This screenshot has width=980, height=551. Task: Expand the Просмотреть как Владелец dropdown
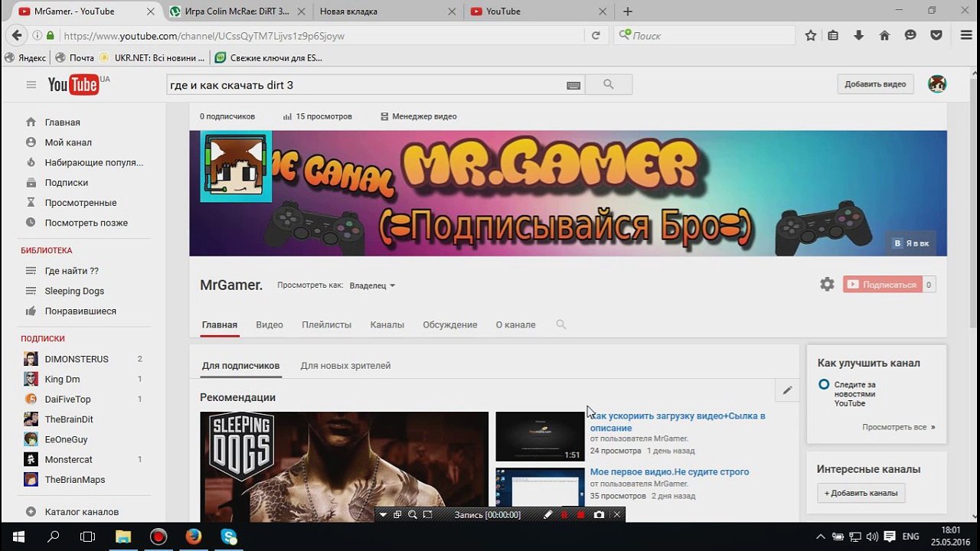(x=372, y=285)
